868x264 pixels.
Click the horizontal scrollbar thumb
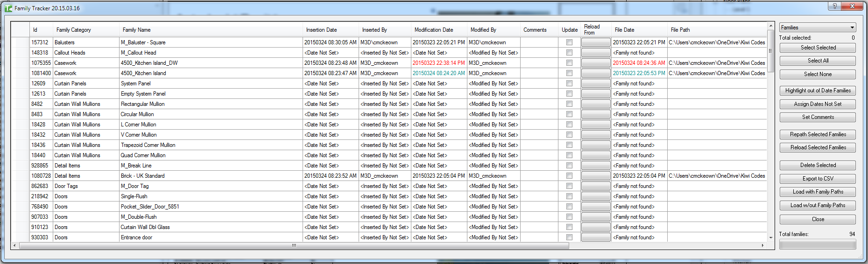pyautogui.click(x=294, y=245)
